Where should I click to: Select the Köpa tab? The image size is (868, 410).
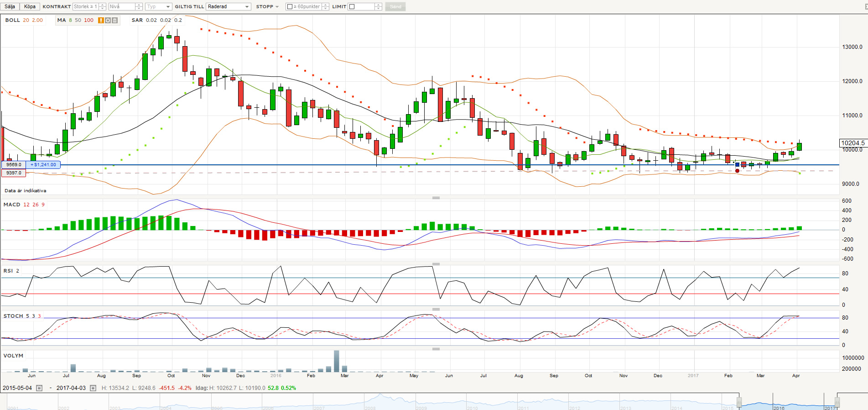pos(30,6)
